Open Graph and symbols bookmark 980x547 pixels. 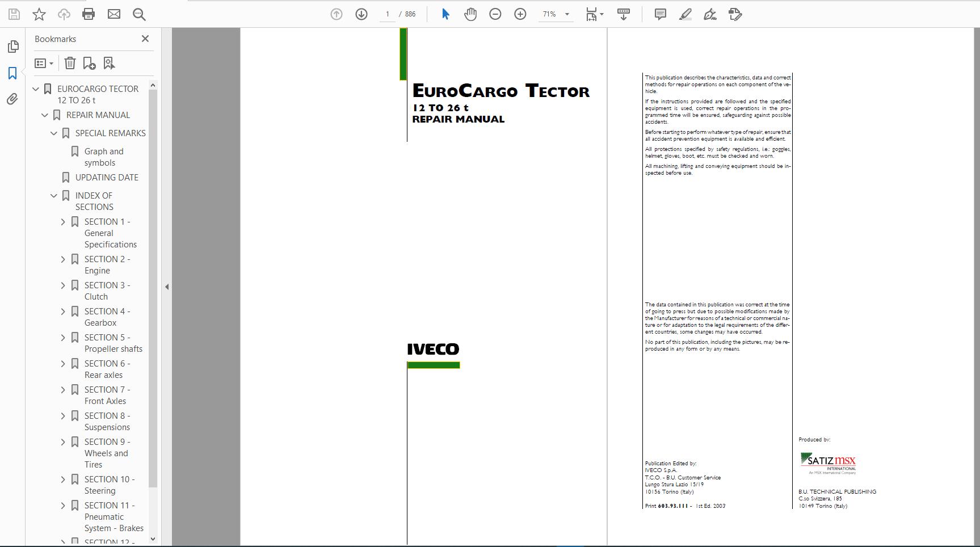click(x=104, y=157)
